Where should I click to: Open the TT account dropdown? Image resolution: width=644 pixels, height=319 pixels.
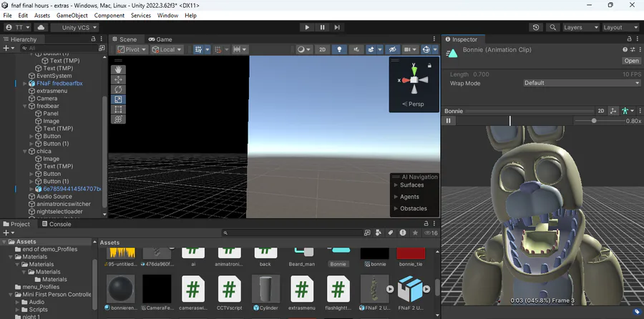18,27
